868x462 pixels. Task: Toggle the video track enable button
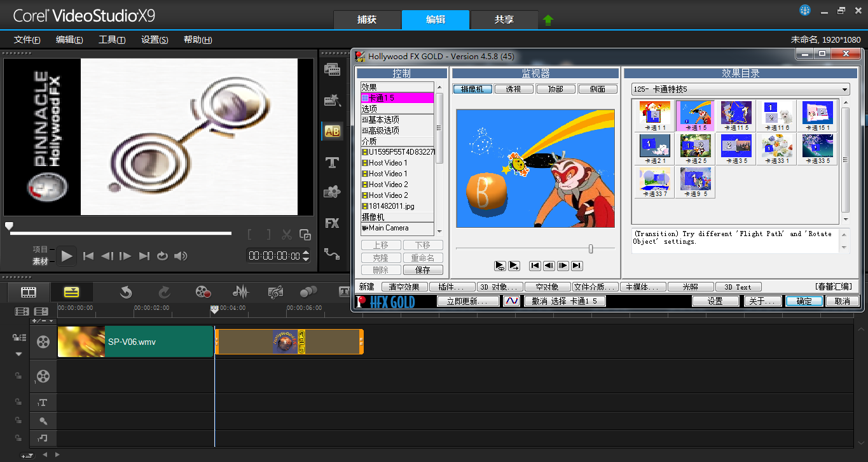click(x=43, y=342)
